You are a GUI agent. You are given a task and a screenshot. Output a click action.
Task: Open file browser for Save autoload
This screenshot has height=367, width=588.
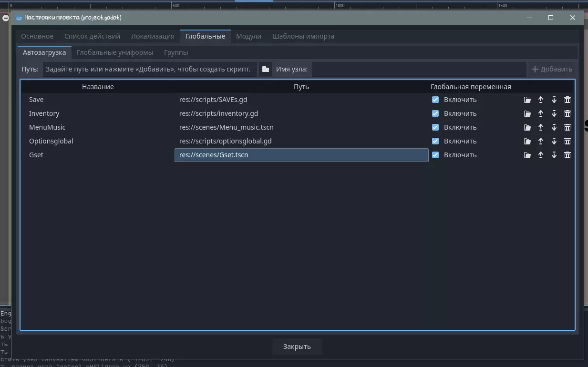click(x=527, y=100)
